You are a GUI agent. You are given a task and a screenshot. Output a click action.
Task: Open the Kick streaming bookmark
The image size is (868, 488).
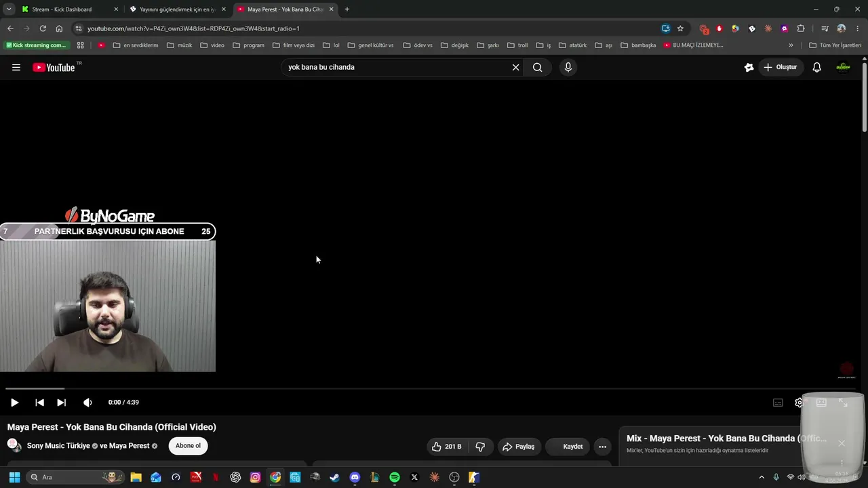coord(37,45)
